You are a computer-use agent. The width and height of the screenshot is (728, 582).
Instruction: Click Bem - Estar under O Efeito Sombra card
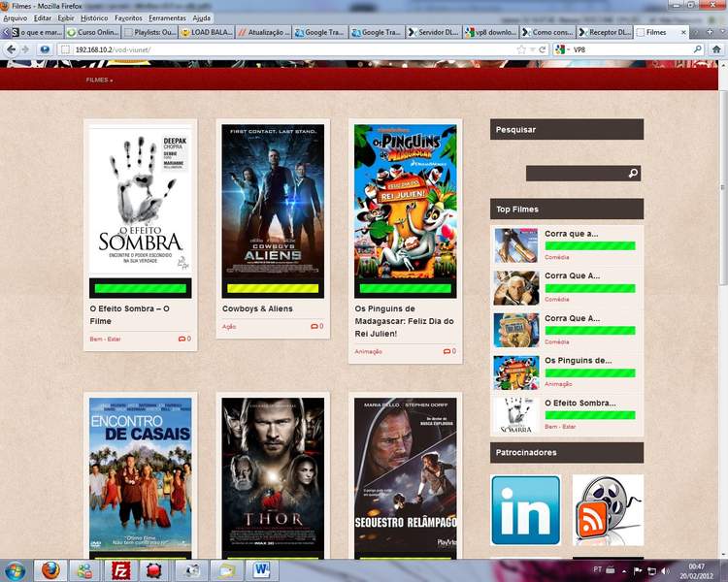(105, 339)
